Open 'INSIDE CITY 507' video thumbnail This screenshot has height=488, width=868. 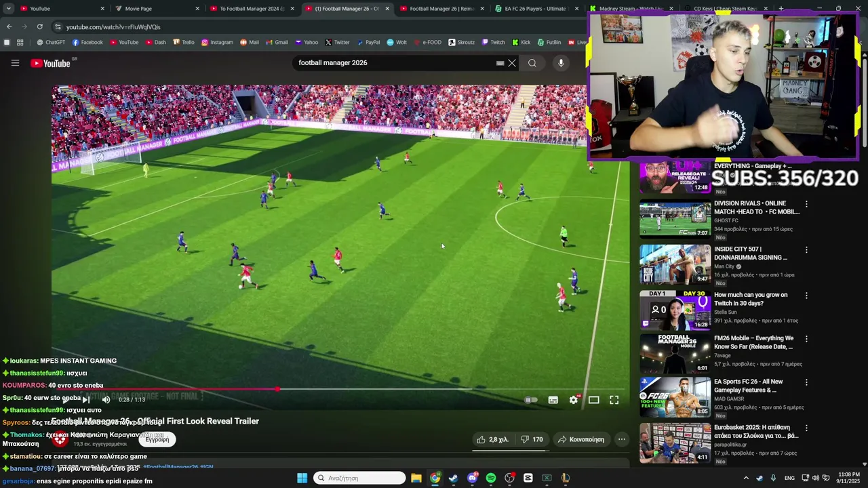pos(675,264)
